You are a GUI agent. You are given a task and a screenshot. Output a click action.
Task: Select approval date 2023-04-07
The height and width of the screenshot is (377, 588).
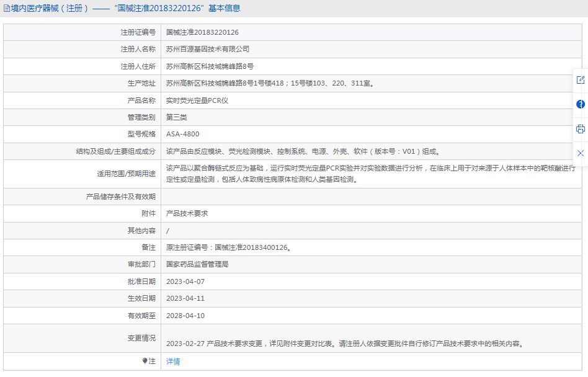point(185,282)
